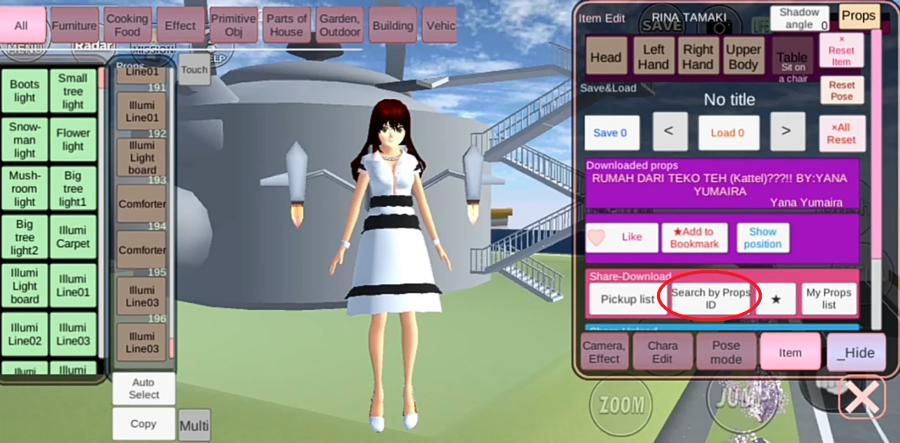900x443 pixels.
Task: Pick the Boots light prop
Action: click(x=25, y=91)
